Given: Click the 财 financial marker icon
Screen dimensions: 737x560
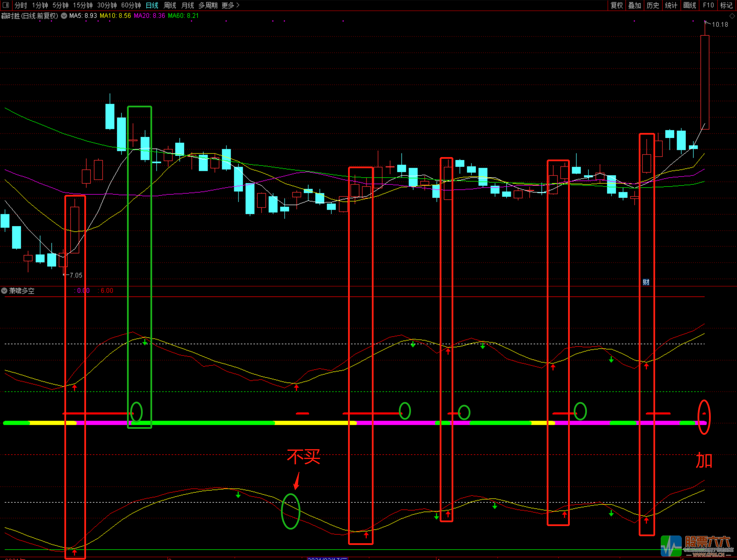Looking at the screenshot, I should click(646, 282).
